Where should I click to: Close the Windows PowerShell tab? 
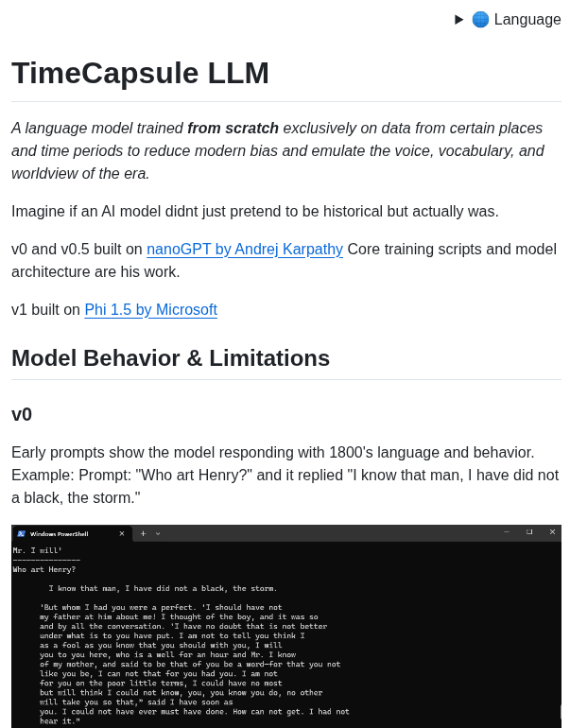[122, 534]
